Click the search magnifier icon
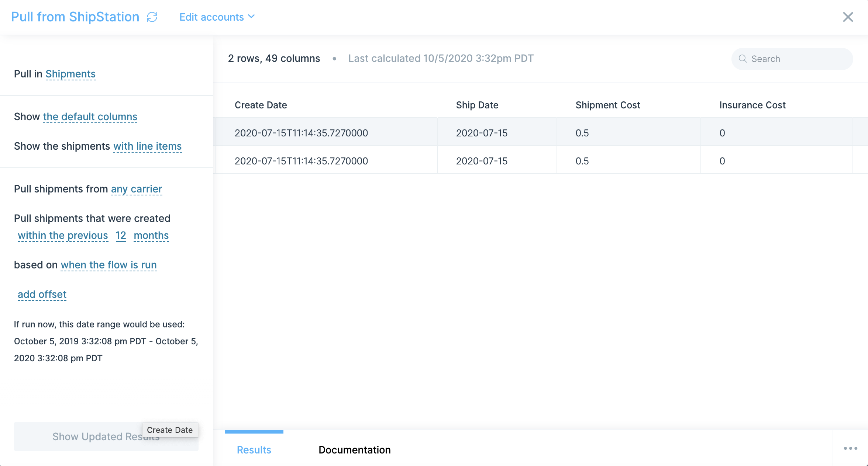 tap(743, 59)
